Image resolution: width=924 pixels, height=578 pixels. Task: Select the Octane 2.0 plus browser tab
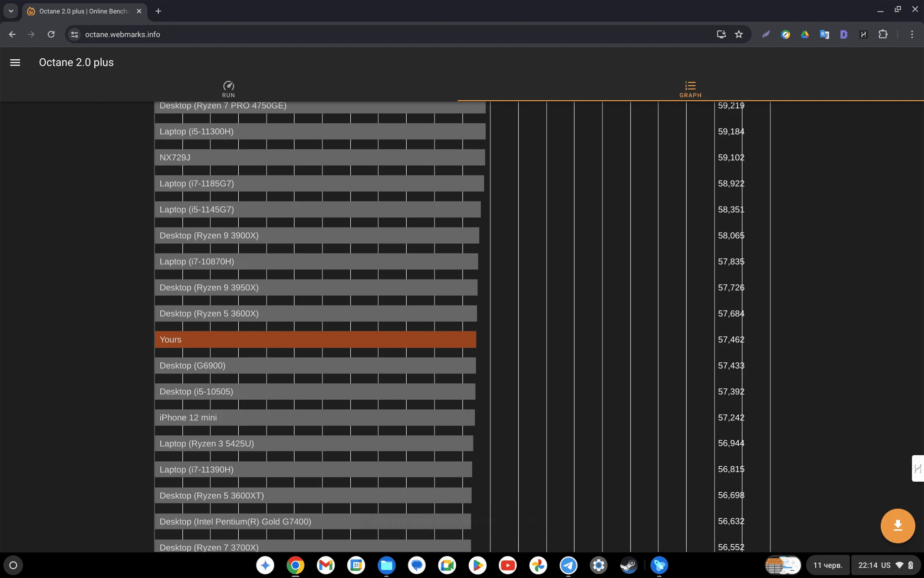pos(84,11)
